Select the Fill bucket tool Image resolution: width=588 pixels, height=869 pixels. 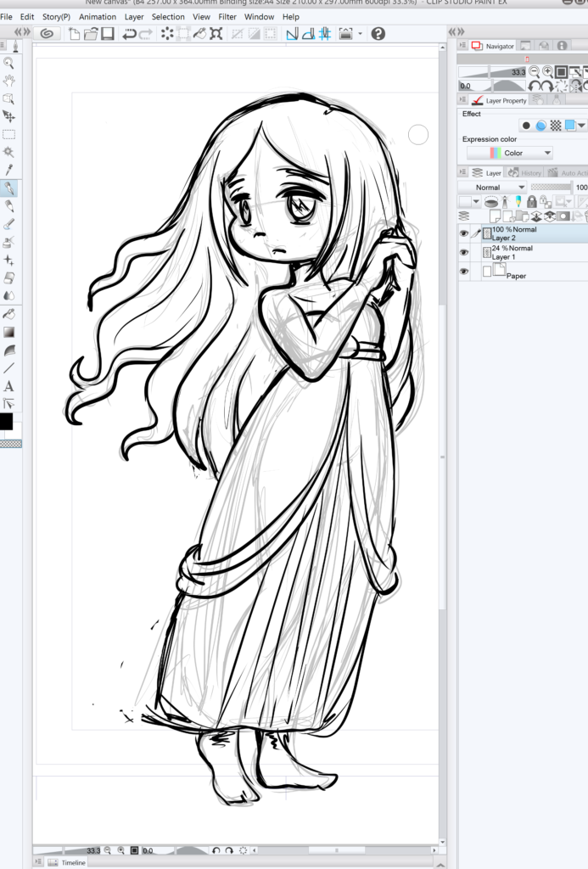click(8, 314)
